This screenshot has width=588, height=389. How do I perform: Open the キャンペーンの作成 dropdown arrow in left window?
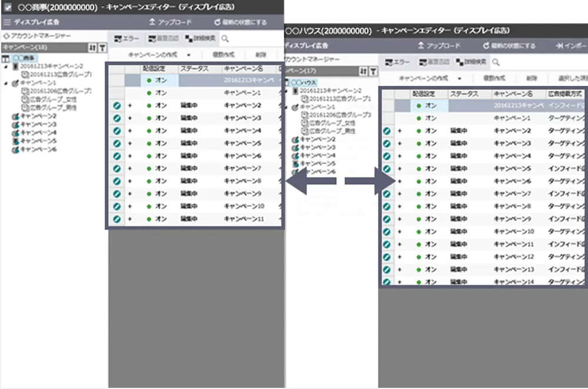coord(188,54)
